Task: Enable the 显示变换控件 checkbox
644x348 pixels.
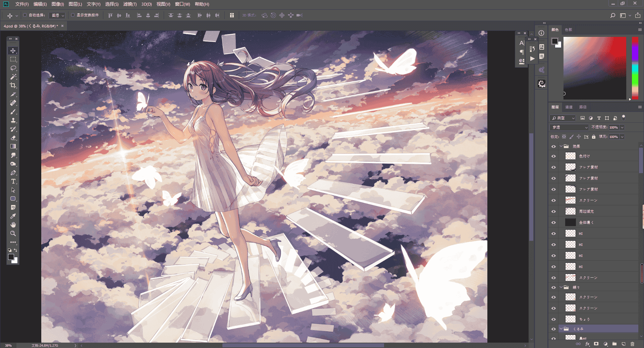Action: click(73, 15)
